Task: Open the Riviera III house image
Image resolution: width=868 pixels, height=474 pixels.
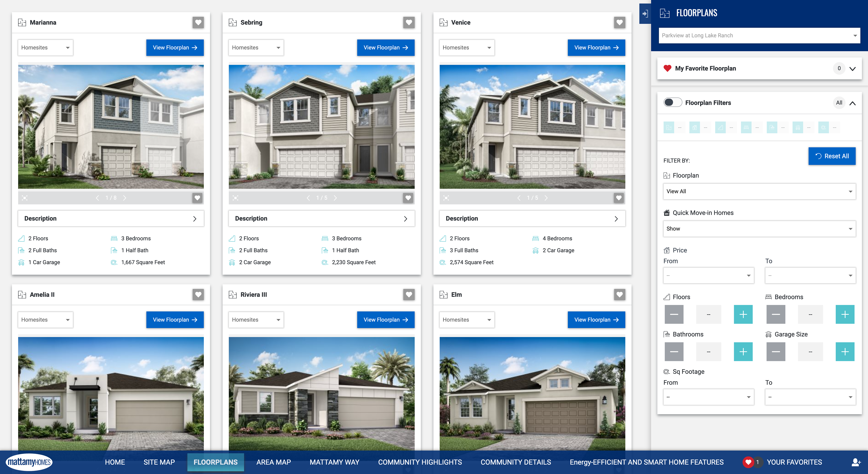Action: pyautogui.click(x=321, y=394)
